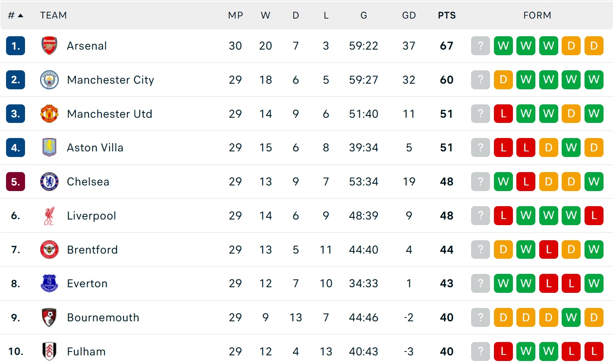Viewport: 613px width, 364px height.
Task: Click the Fulham club crest
Action: click(x=49, y=351)
